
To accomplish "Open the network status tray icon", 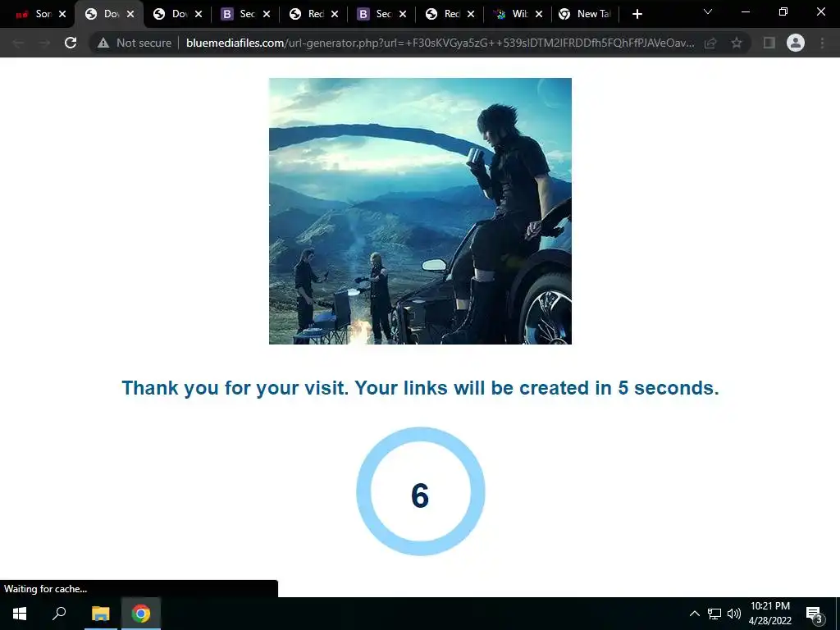I will pos(714,614).
